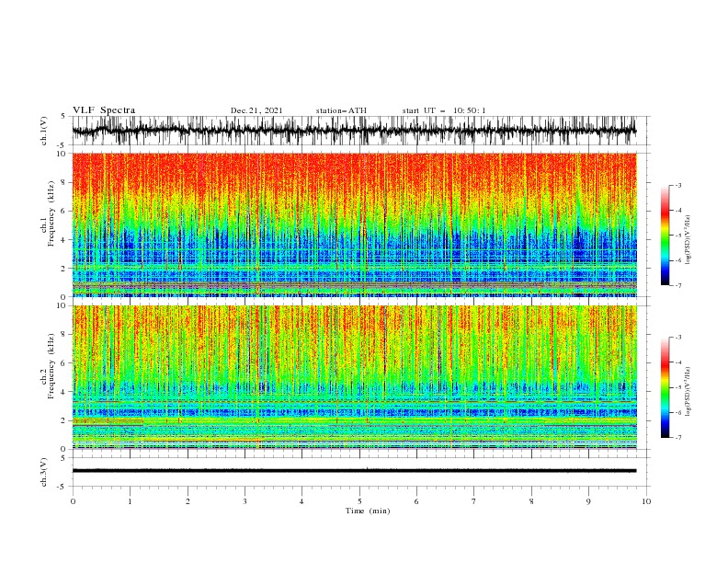Click the '-7' tick on ch.2 colorbar
Screen dimensions: 728x563
[677, 438]
